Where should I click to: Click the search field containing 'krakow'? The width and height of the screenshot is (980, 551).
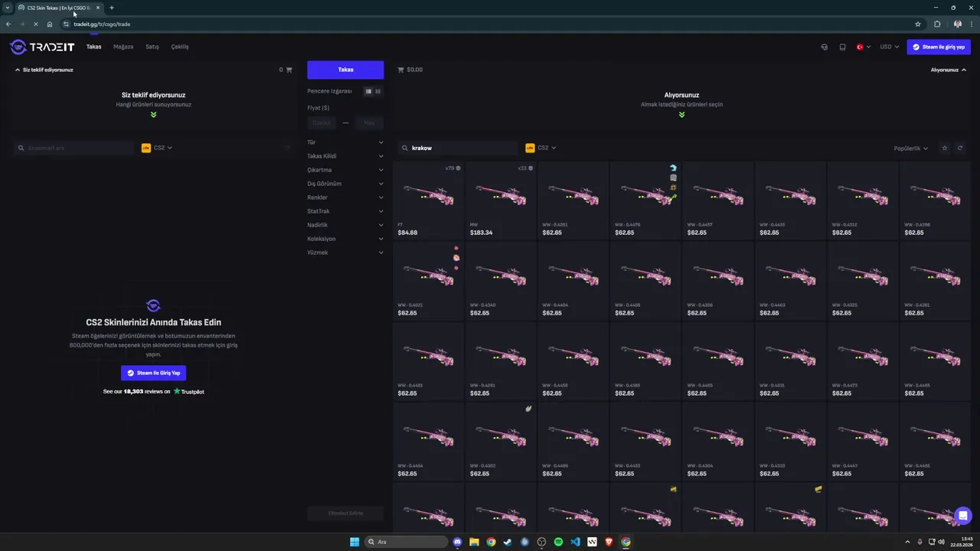[459, 148]
